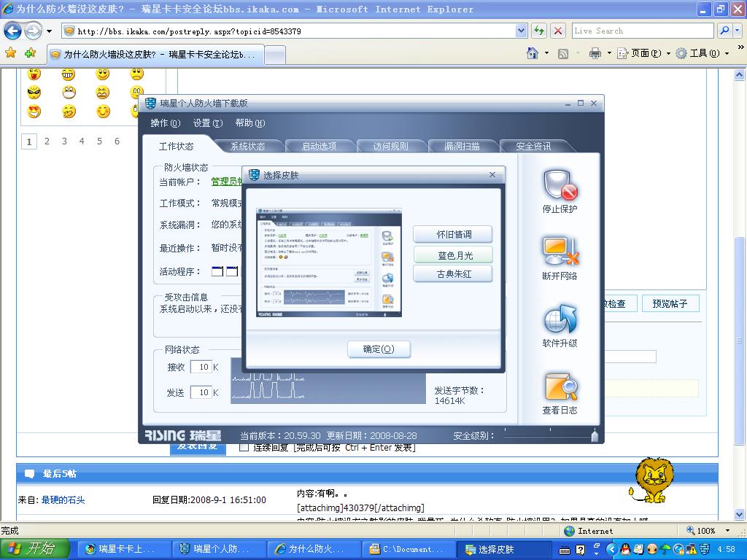Click the refresh page icon
The width and height of the screenshot is (747, 560).
point(539,31)
